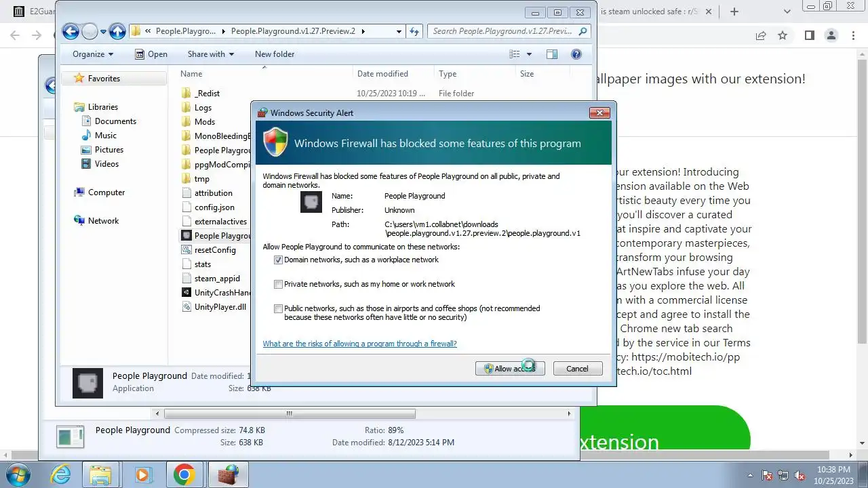This screenshot has height=488, width=868.
Task: Select the attribution file
Action: [x=213, y=193]
